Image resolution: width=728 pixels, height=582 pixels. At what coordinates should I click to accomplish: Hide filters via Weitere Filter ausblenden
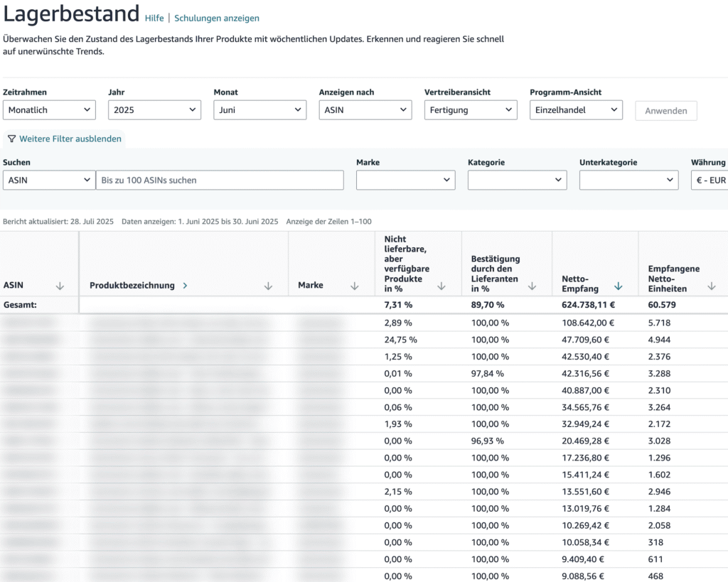pos(65,139)
